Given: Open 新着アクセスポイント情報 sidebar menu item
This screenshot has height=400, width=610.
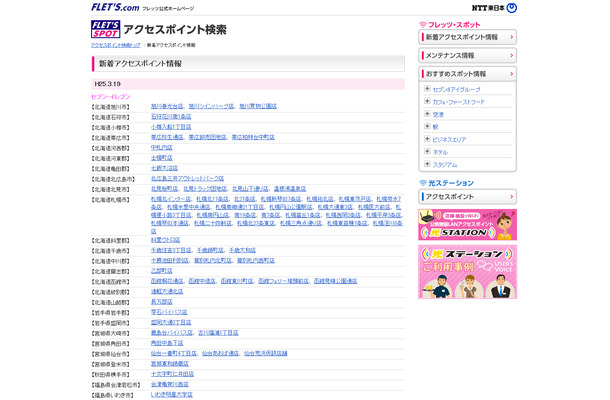Looking at the screenshot, I should point(467,37).
